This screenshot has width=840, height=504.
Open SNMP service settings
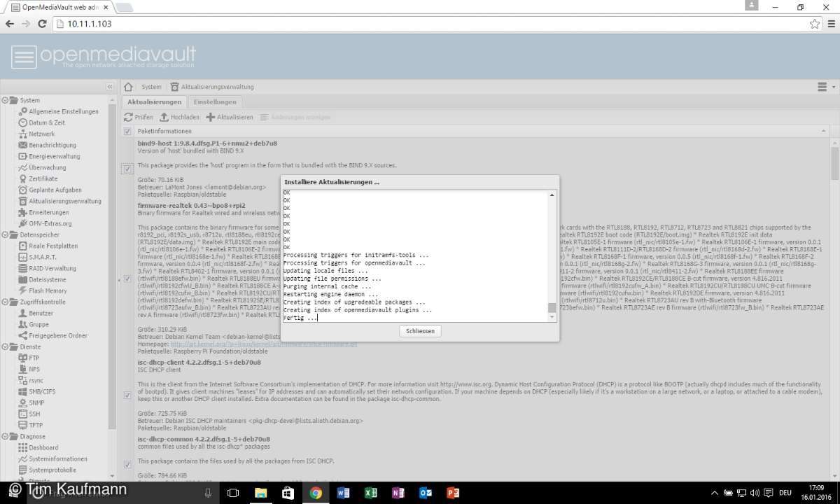click(x=36, y=402)
